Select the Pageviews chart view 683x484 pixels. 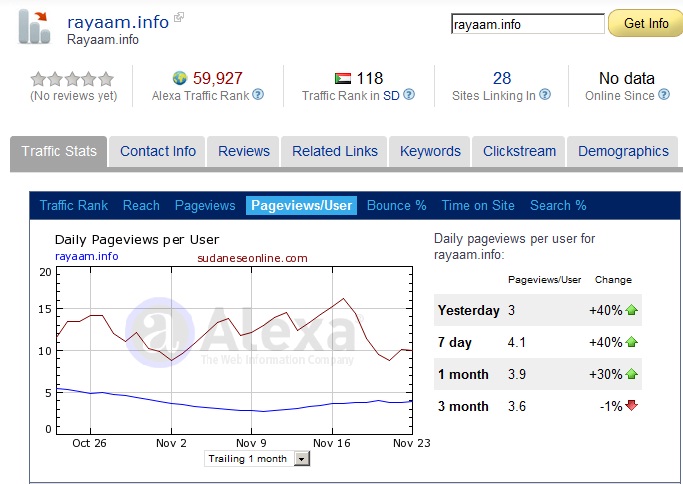coord(205,205)
